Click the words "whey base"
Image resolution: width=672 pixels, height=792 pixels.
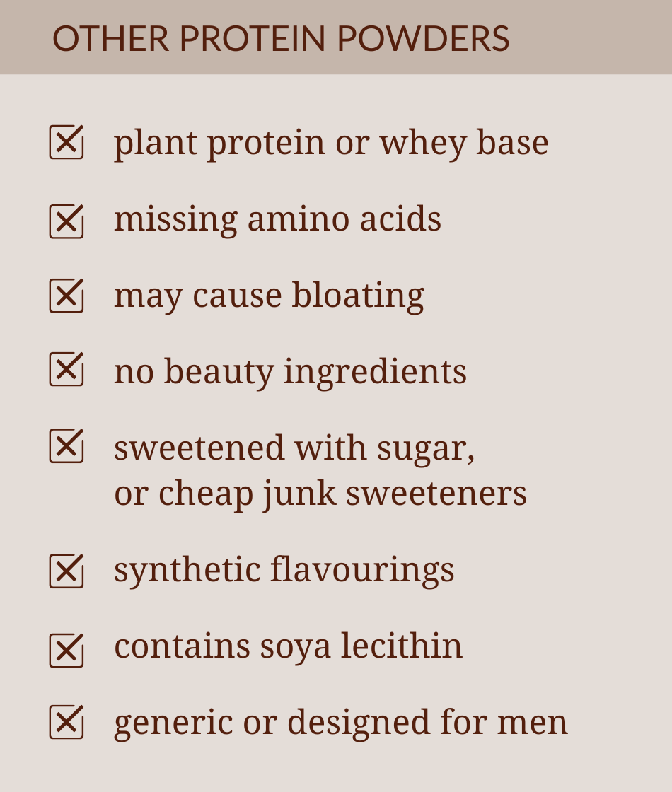tap(464, 143)
